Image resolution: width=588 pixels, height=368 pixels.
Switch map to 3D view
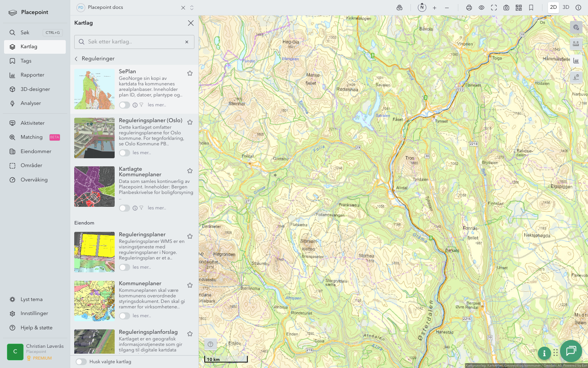[x=566, y=7]
